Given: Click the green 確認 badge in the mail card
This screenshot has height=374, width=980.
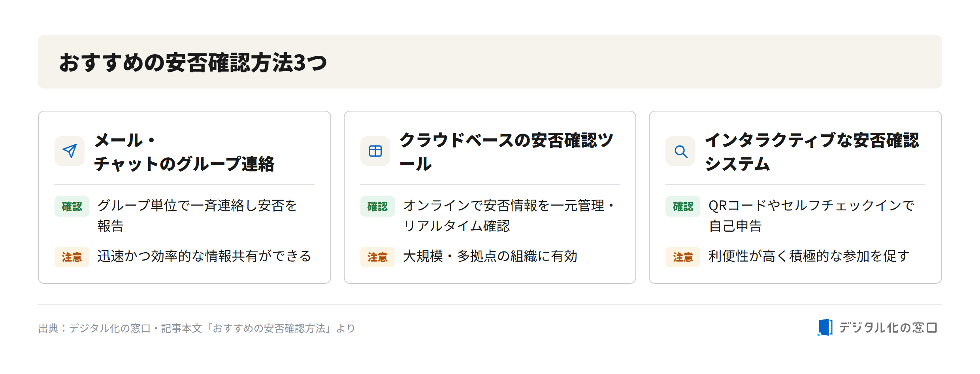Looking at the screenshot, I should click(x=72, y=206).
